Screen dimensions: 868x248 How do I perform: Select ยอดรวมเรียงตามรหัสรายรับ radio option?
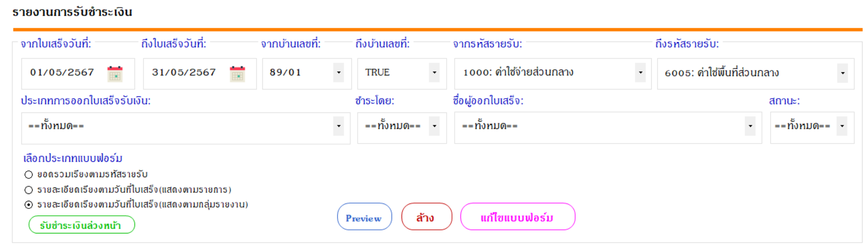(x=29, y=175)
